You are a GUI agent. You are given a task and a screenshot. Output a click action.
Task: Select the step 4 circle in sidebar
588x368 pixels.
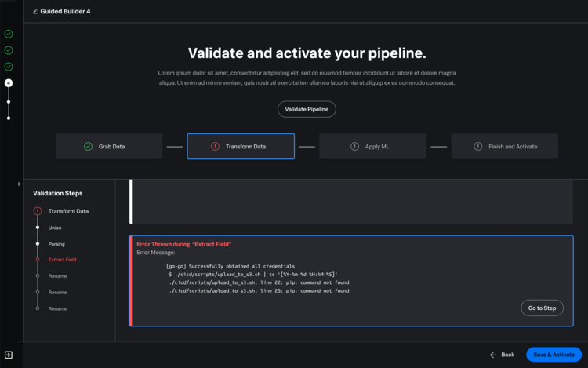coord(9,83)
